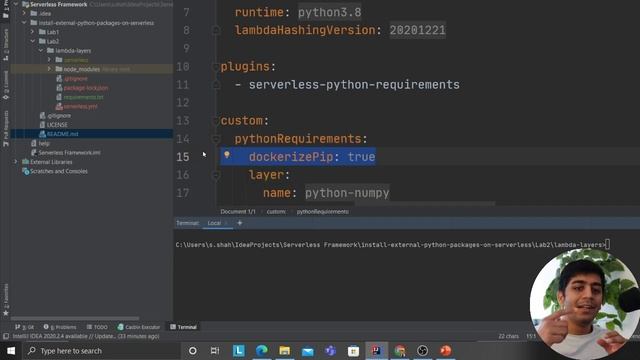
Task: Open the Cadlin Executor tool window
Action: [139, 327]
